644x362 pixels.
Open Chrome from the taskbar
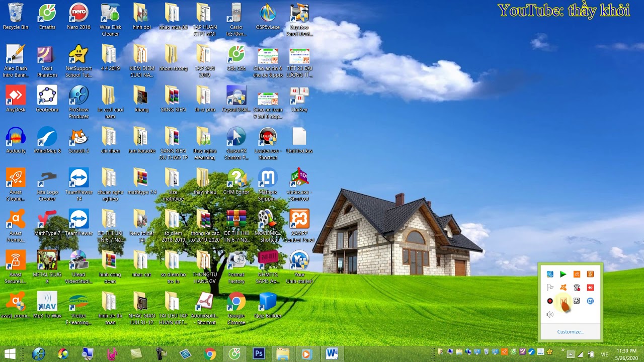(x=210, y=354)
